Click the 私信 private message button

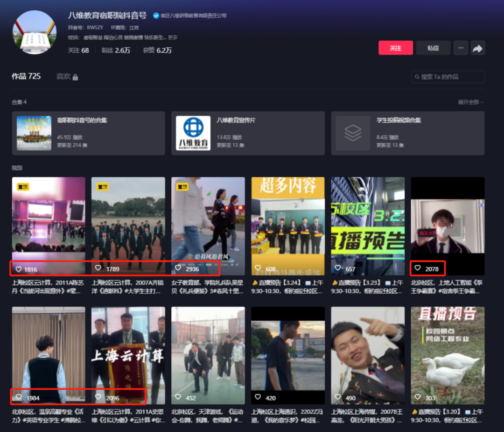point(433,48)
